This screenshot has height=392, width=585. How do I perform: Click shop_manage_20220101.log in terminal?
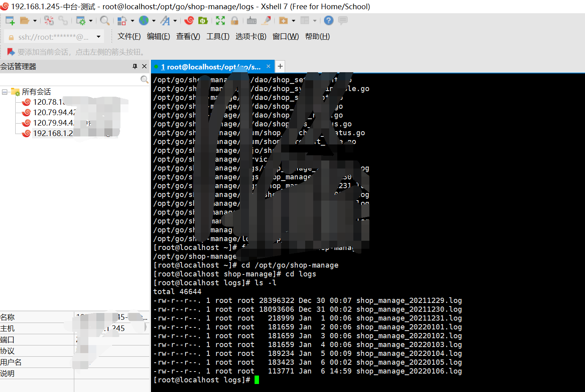409,327
